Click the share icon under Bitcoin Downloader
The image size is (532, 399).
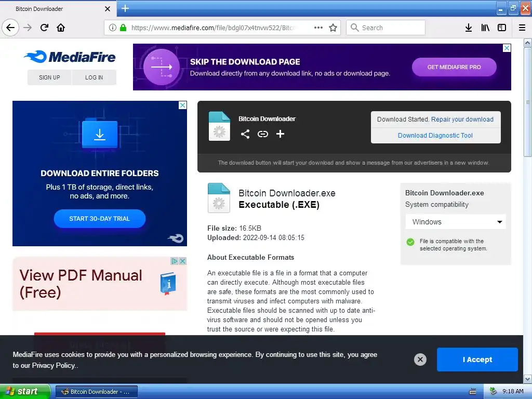[x=245, y=134]
